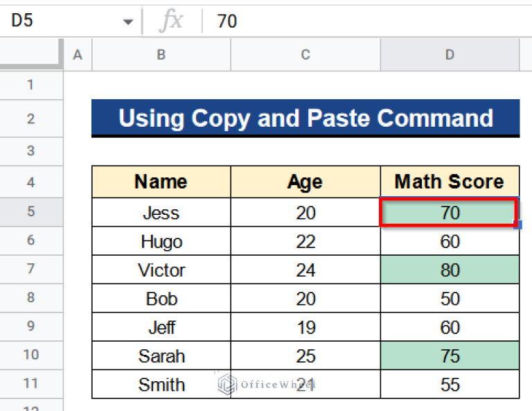Screen dimensions: 532x411
Task: Click the title cell Using Copy and Paste Command
Action: click(305, 118)
